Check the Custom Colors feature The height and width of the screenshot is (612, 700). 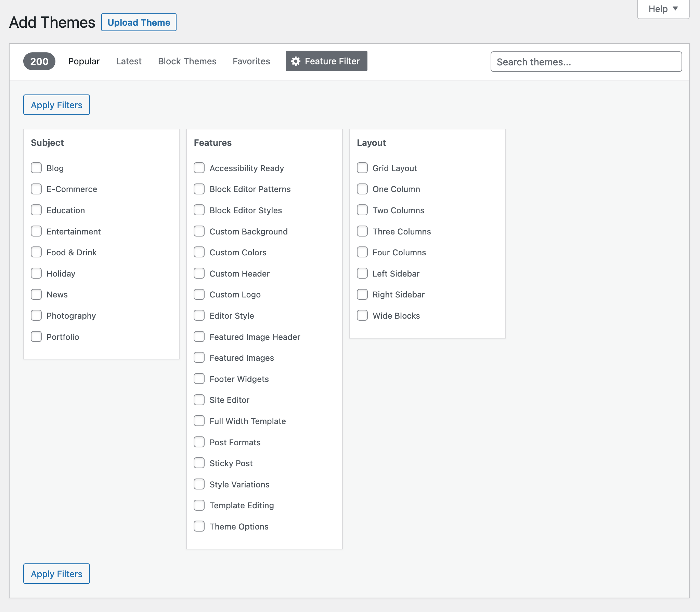(x=199, y=252)
